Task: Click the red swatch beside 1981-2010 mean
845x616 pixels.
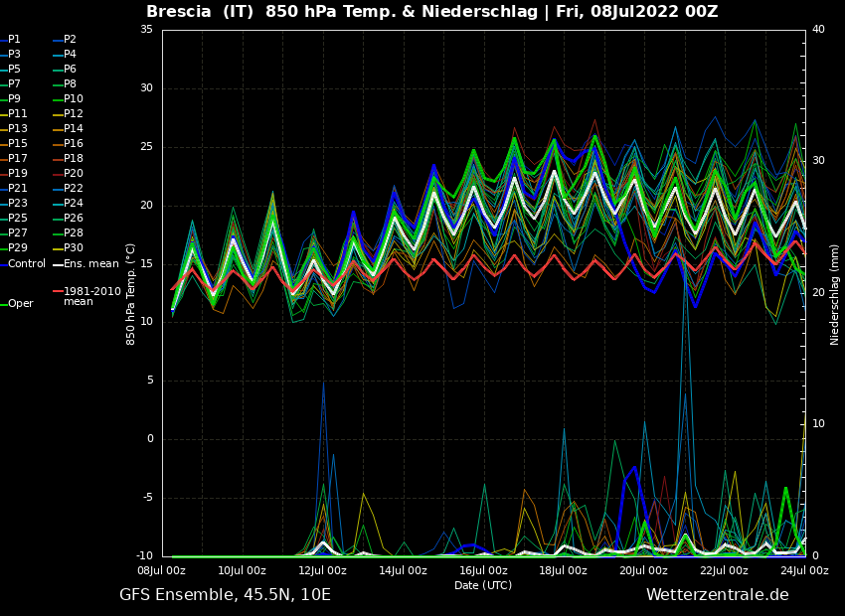Action: 58,292
